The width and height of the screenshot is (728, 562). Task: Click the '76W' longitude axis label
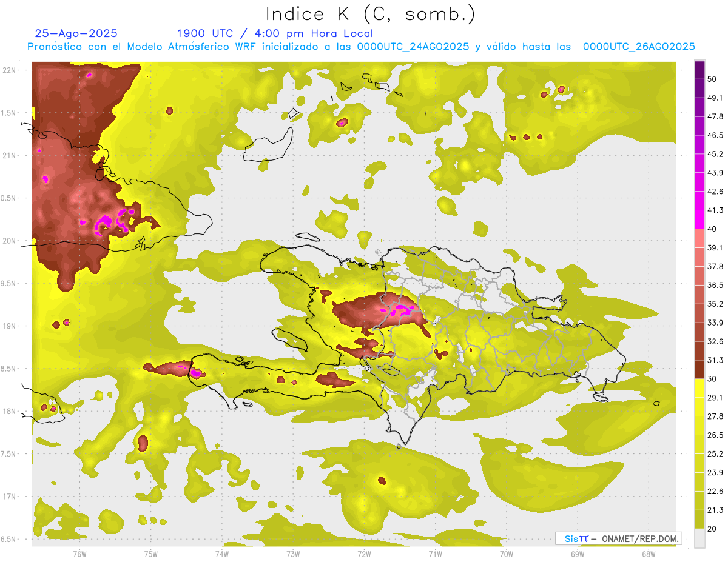79,554
